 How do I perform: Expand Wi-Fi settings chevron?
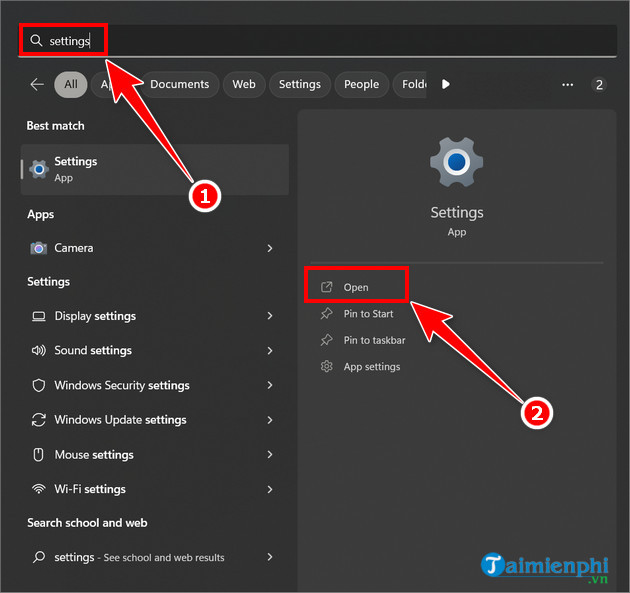click(270, 489)
